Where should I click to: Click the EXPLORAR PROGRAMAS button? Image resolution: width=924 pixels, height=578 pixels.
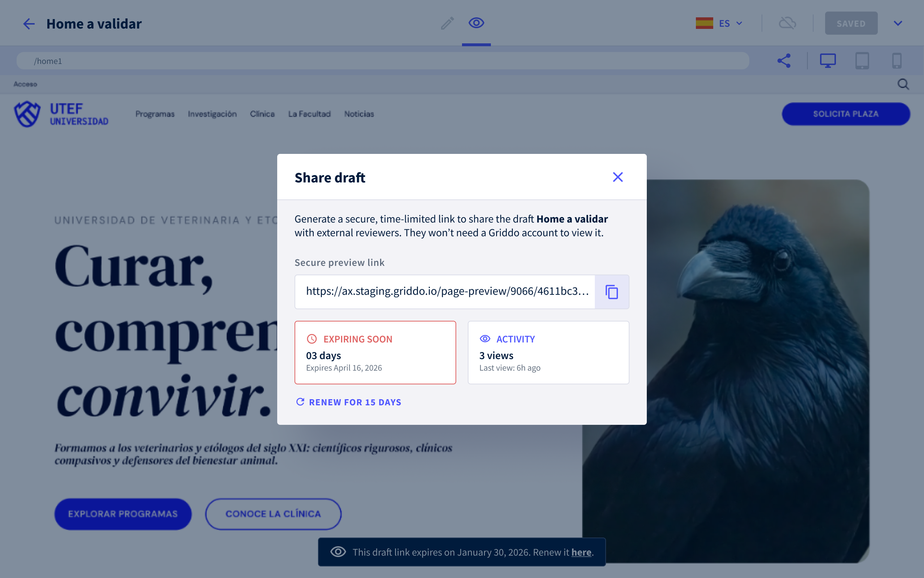pyautogui.click(x=123, y=514)
